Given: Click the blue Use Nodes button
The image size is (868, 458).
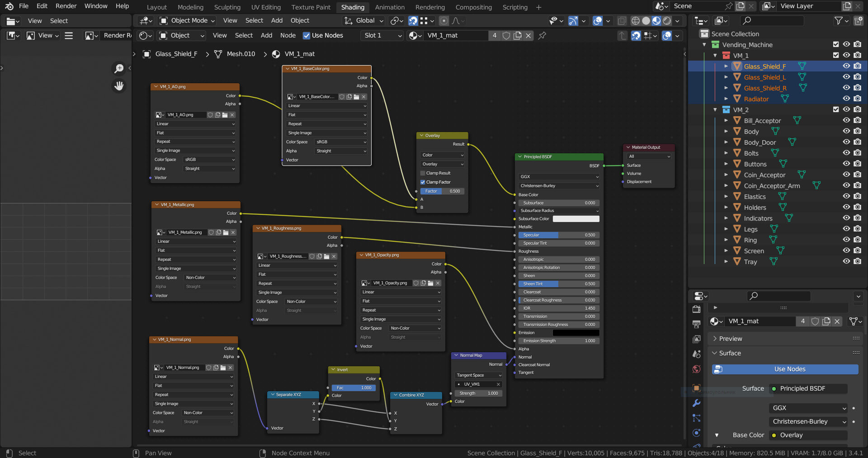Looking at the screenshot, I should (x=789, y=369).
